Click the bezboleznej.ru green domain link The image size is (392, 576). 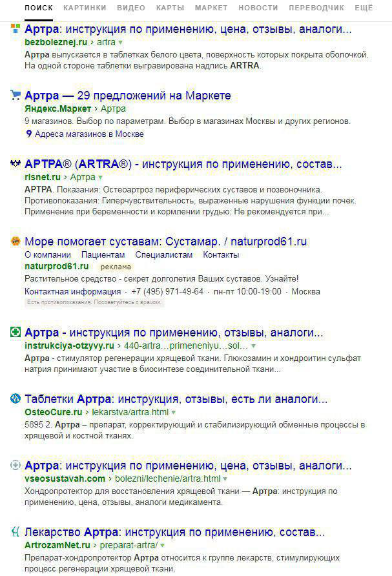pos(56,42)
